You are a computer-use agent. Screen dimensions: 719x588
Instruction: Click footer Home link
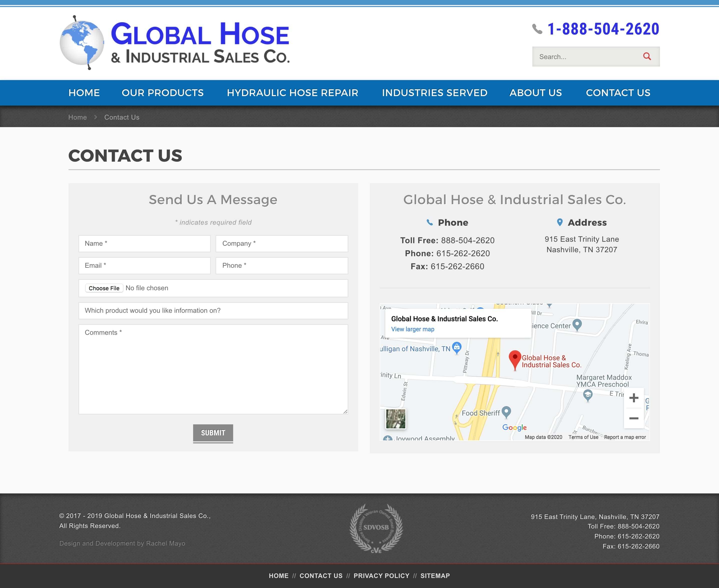coord(279,576)
